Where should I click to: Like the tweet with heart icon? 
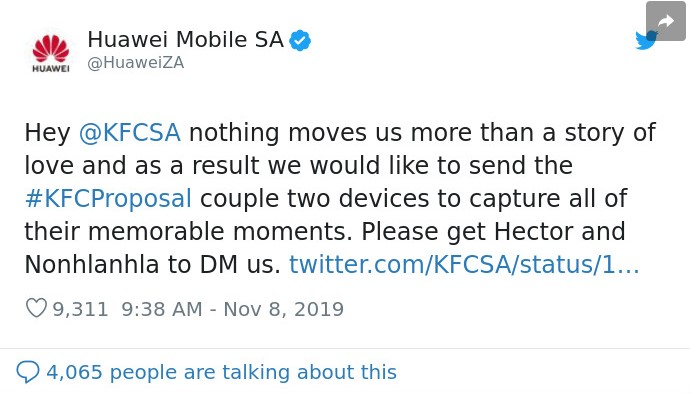[36, 308]
